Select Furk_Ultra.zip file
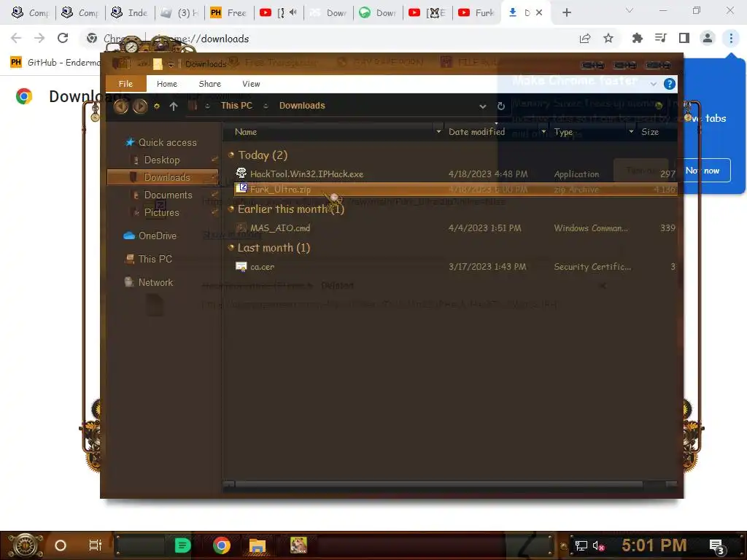 [x=455, y=189]
